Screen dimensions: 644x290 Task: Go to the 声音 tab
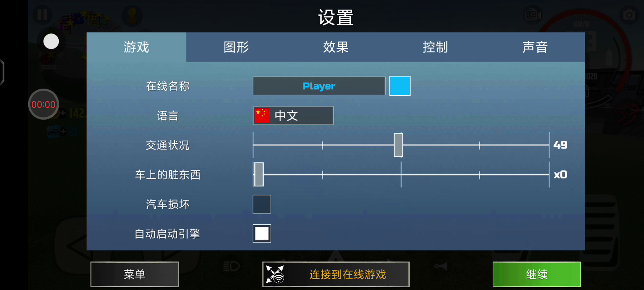coord(535,47)
